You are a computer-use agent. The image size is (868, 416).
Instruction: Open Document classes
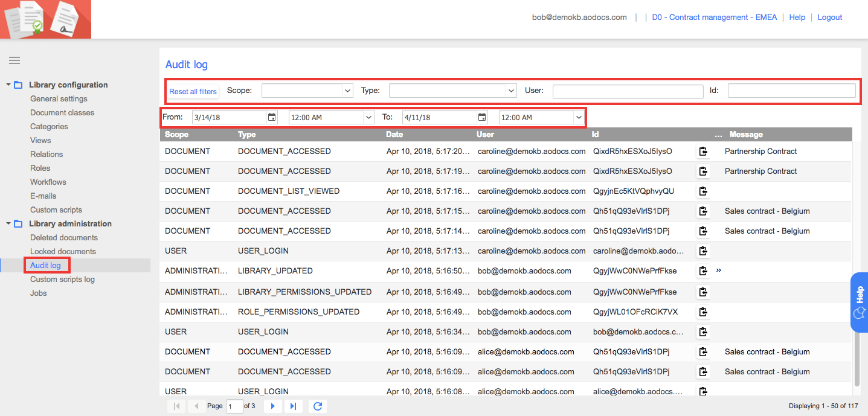(62, 113)
